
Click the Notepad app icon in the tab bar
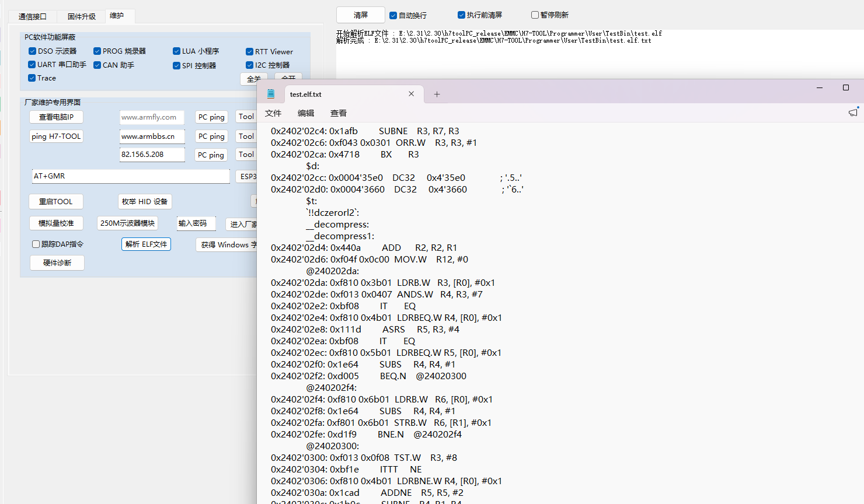[x=270, y=94]
